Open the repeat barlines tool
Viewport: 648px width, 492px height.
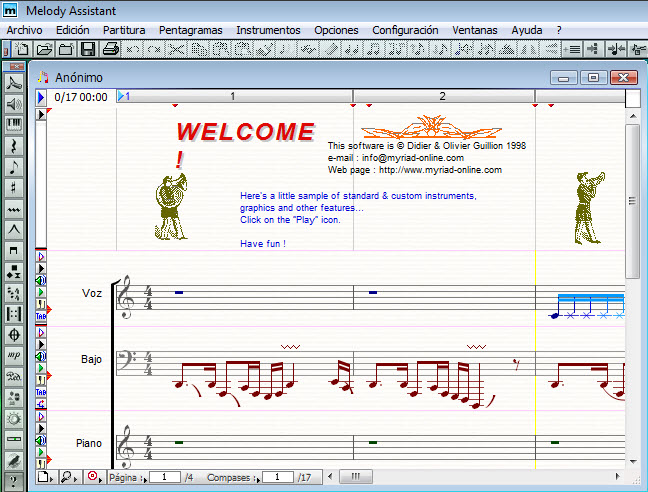14,314
